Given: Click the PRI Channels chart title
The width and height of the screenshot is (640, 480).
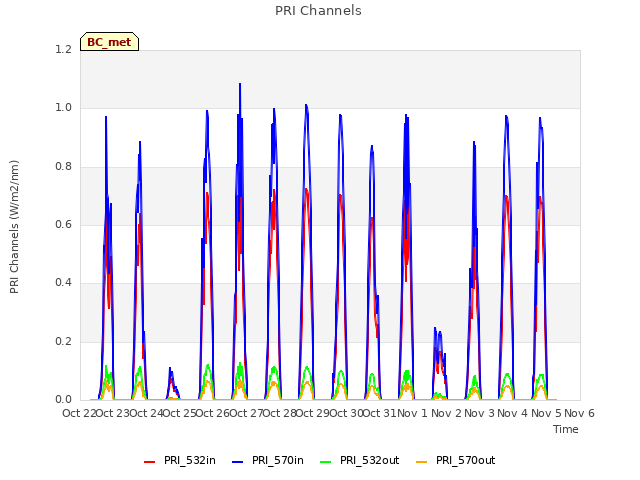Looking at the screenshot, I should click(318, 11).
